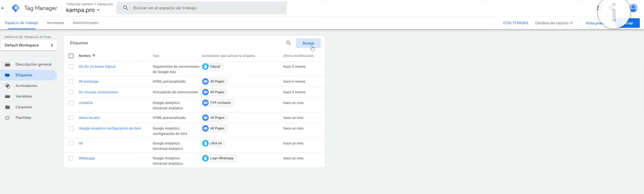Open search in the Etiquetas panel
Screen dimensions: 644x194
[288, 43]
